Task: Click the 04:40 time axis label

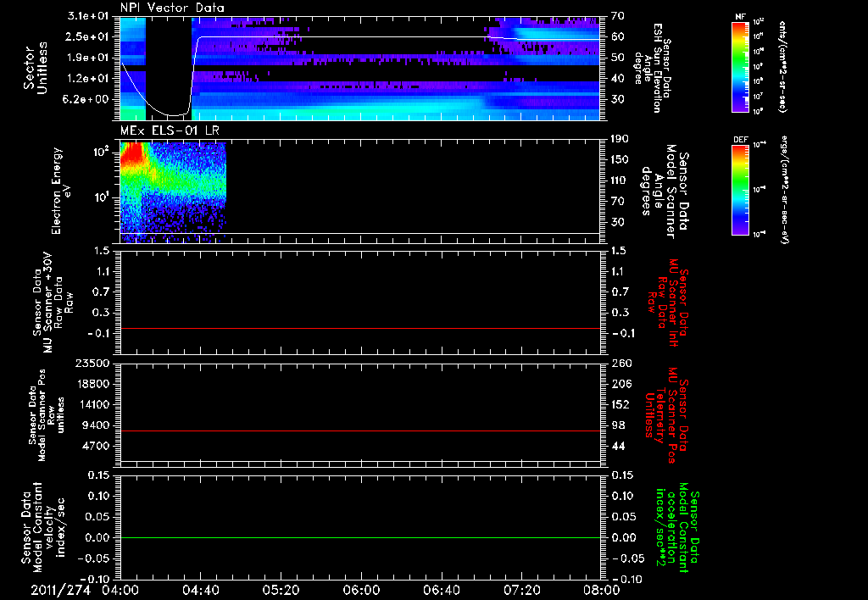Action: point(200,590)
